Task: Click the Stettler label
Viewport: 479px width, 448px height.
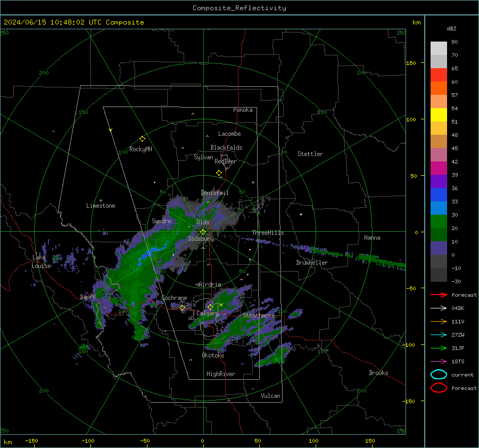Action: (310, 154)
